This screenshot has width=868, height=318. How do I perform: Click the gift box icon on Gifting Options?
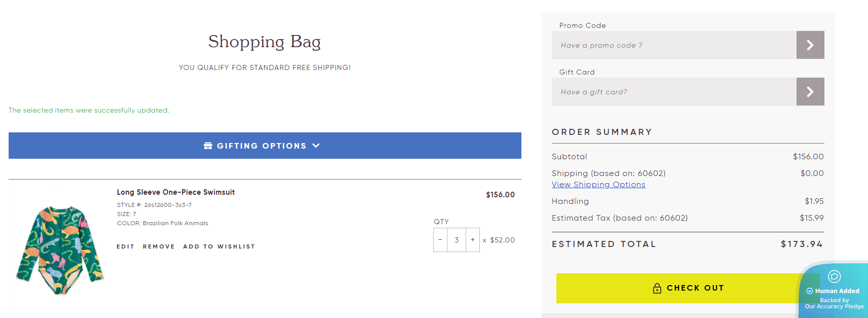click(208, 146)
